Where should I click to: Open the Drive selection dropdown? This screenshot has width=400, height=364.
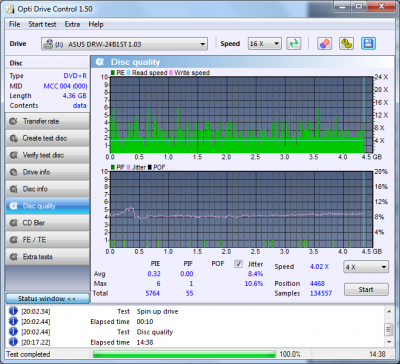124,44
